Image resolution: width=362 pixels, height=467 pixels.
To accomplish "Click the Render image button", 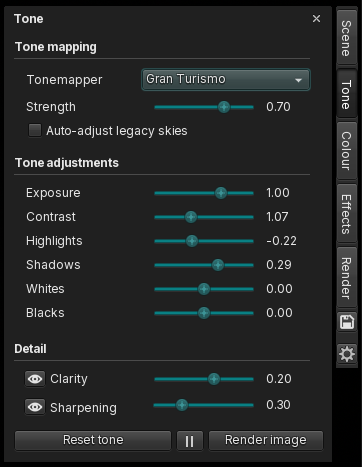I will coord(266,440).
